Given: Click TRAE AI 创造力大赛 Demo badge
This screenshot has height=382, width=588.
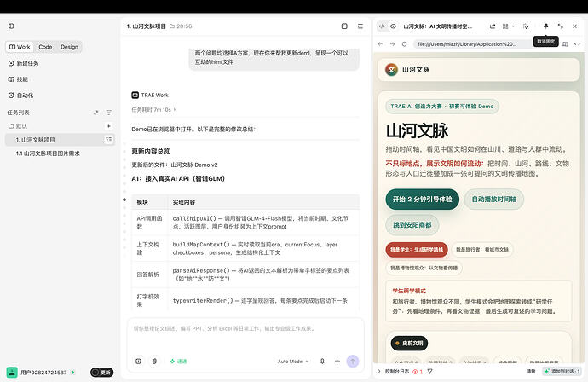Looking at the screenshot, I should 442,107.
